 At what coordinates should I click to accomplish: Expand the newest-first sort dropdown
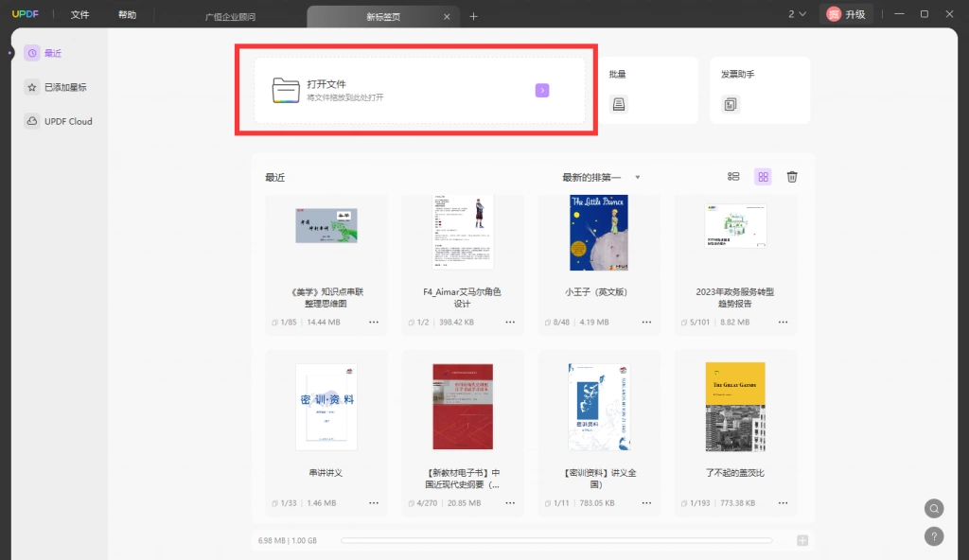click(x=601, y=178)
